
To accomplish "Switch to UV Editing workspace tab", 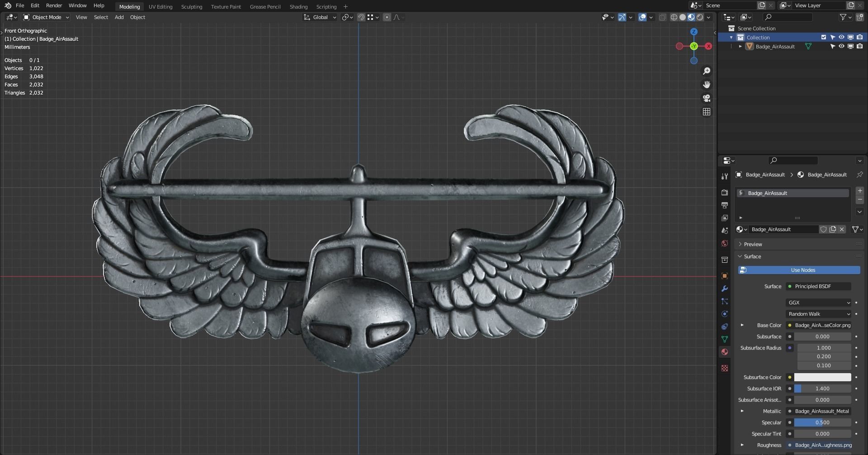I will point(160,6).
